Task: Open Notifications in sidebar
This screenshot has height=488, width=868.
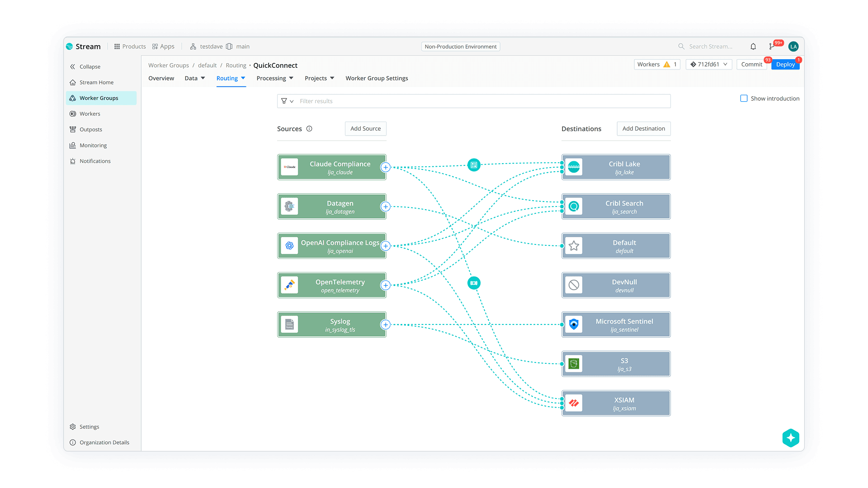Action: [x=90, y=161]
